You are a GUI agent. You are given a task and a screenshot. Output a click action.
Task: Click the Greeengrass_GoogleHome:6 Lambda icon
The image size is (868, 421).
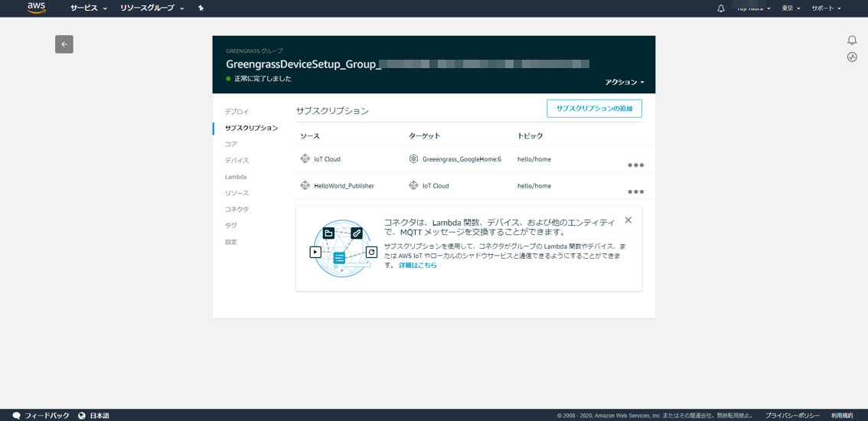[413, 159]
